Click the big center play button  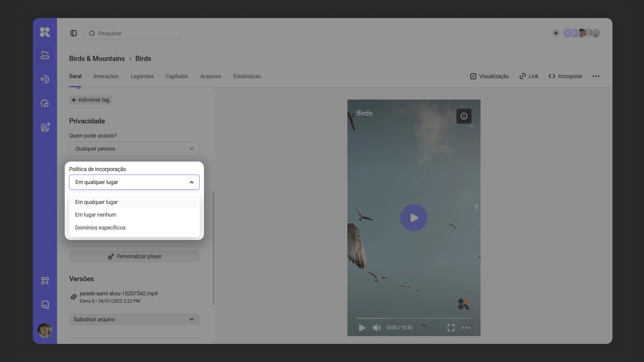tap(414, 218)
